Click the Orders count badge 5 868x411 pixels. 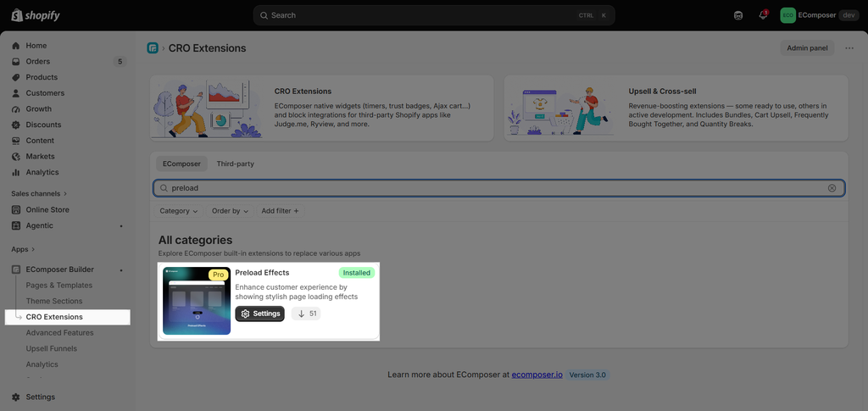pyautogui.click(x=120, y=61)
